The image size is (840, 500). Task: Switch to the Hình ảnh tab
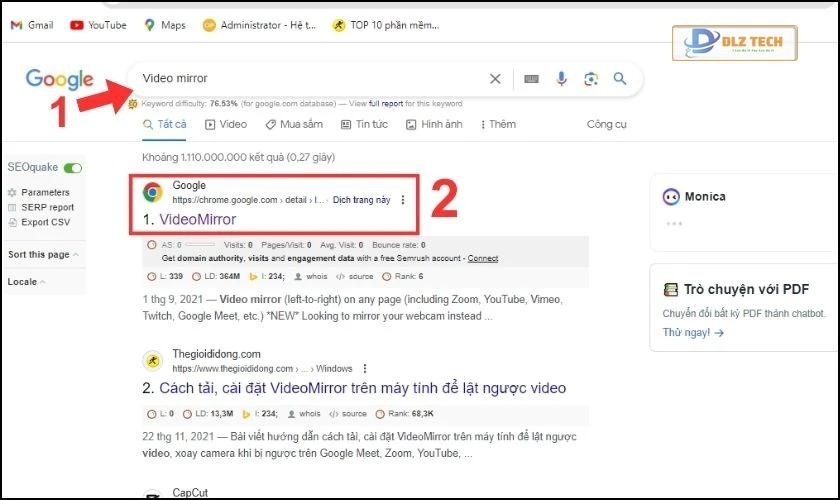click(434, 125)
